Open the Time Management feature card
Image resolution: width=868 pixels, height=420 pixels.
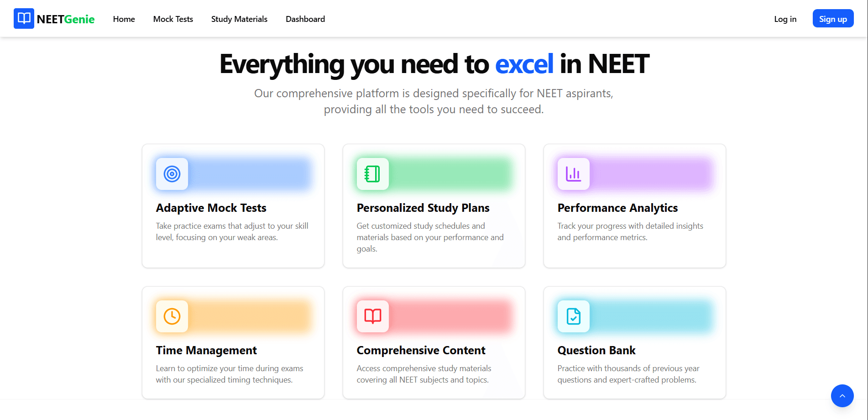coord(233,342)
